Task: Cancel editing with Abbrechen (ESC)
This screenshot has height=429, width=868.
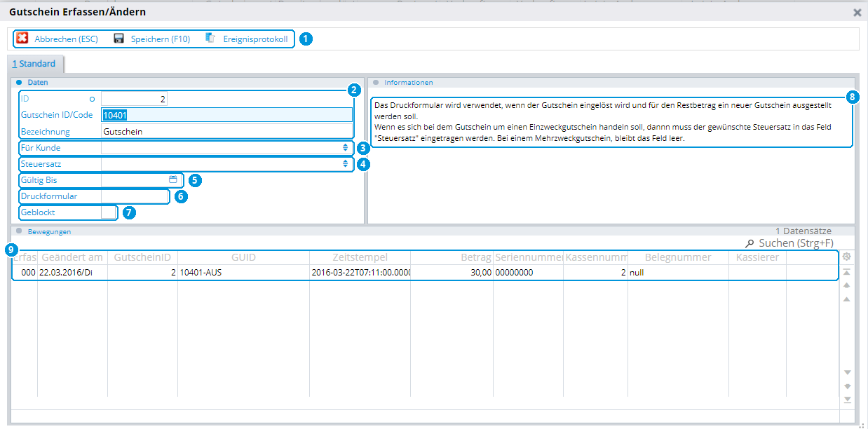Action: click(x=57, y=39)
